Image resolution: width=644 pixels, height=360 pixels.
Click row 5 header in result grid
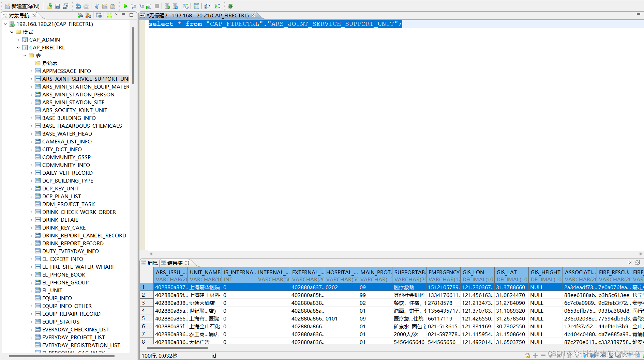point(146,318)
